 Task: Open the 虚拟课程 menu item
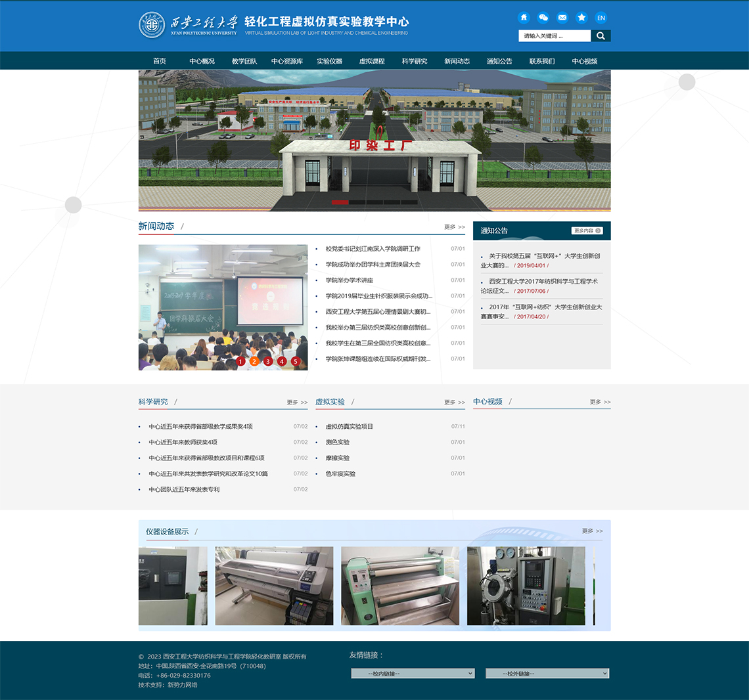pos(372,61)
